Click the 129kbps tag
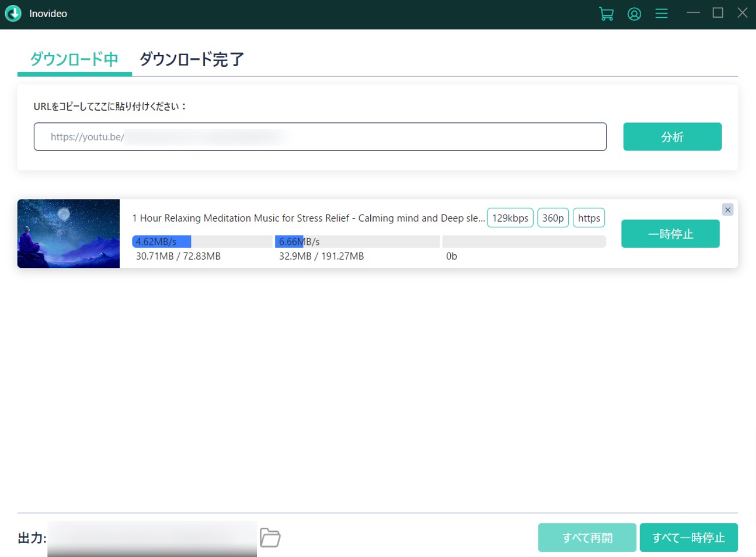This screenshot has width=756, height=557. pyautogui.click(x=510, y=218)
